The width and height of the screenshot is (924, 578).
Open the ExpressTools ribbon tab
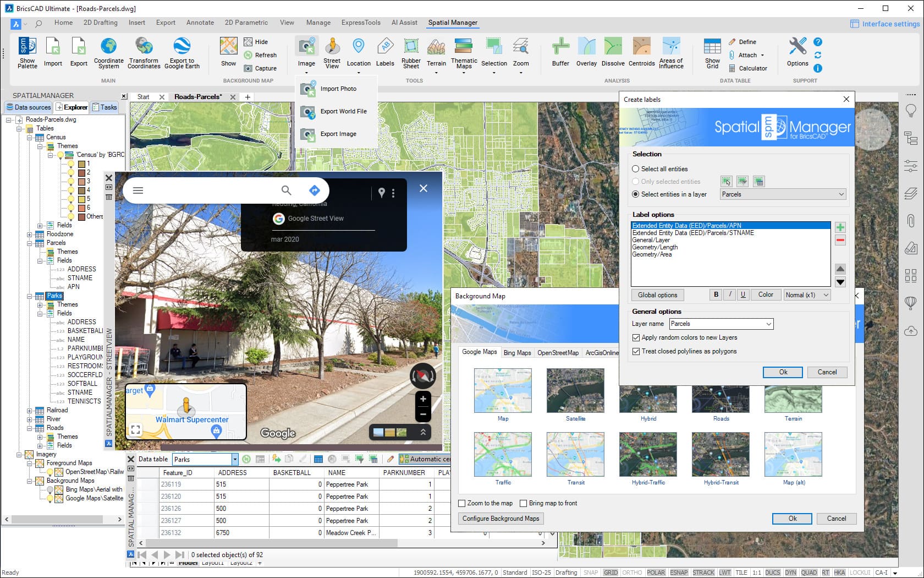[x=361, y=23]
